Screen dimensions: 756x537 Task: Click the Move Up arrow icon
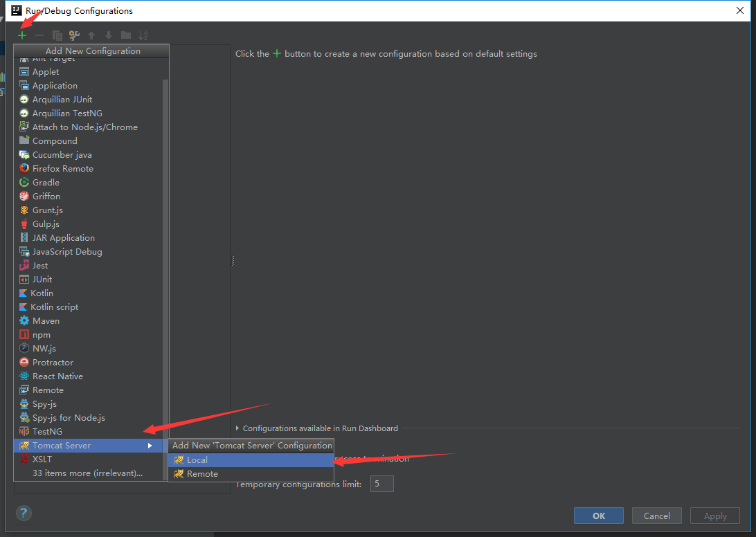[91, 35]
